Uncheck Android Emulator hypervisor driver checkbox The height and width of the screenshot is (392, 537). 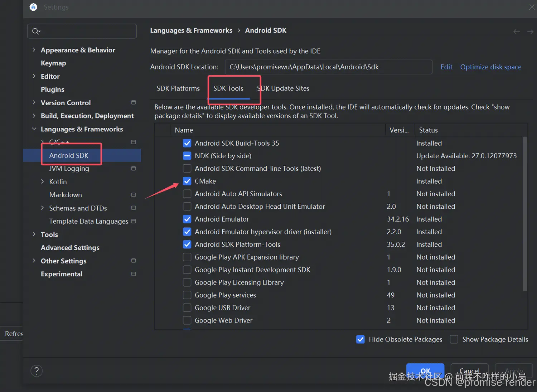tap(187, 232)
